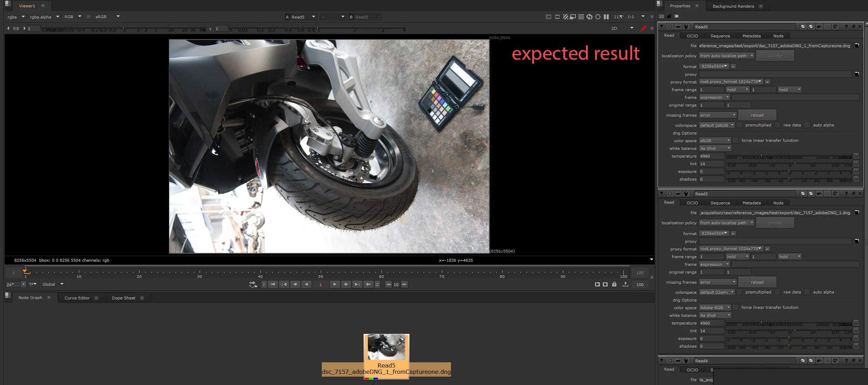The width and height of the screenshot is (868, 385).
Task: Open the file browser for the Read5 file
Action: tap(857, 46)
